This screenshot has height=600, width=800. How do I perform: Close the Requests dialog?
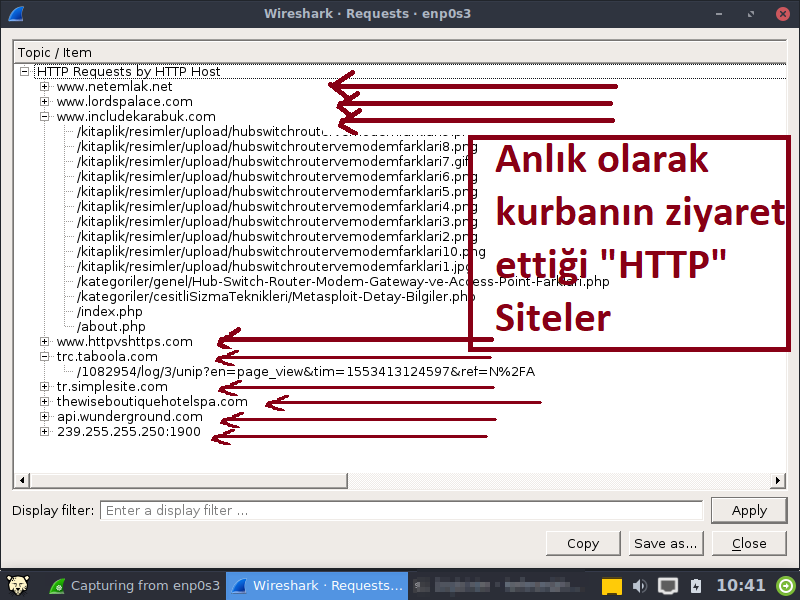749,543
